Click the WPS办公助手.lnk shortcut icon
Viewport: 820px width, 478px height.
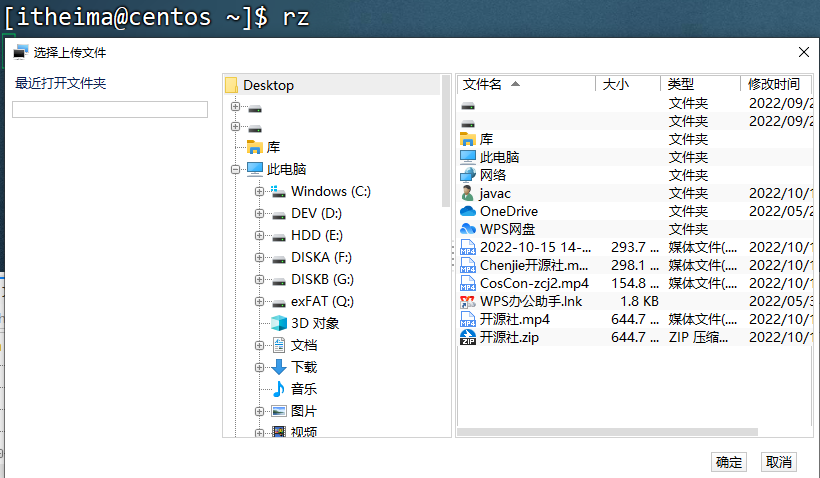(x=468, y=301)
